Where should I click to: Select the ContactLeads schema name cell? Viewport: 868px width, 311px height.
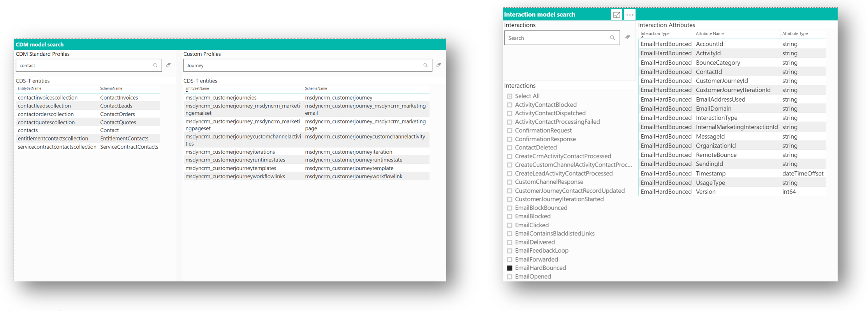(x=116, y=106)
